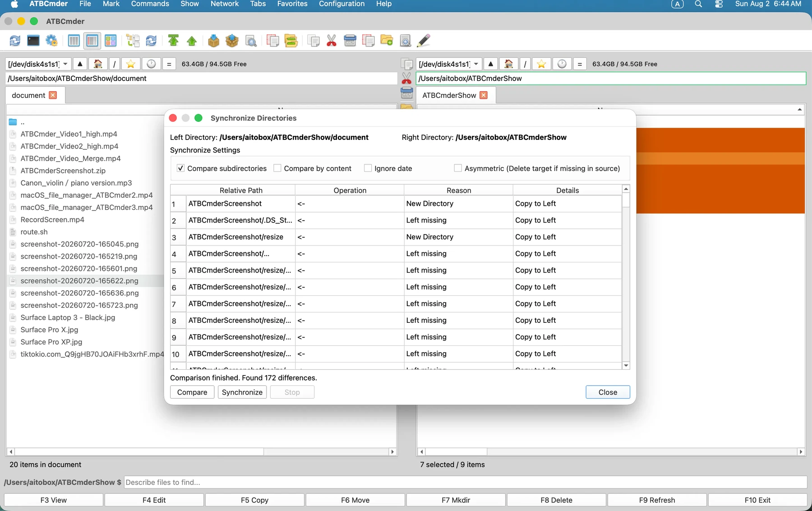Open macOS Spotlight search icon
Screen dimensions: 812x511
coord(698,4)
